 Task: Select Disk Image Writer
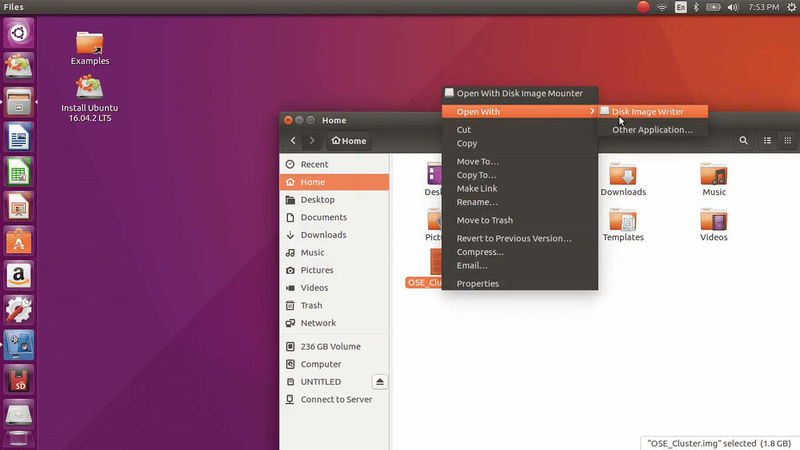click(x=653, y=111)
